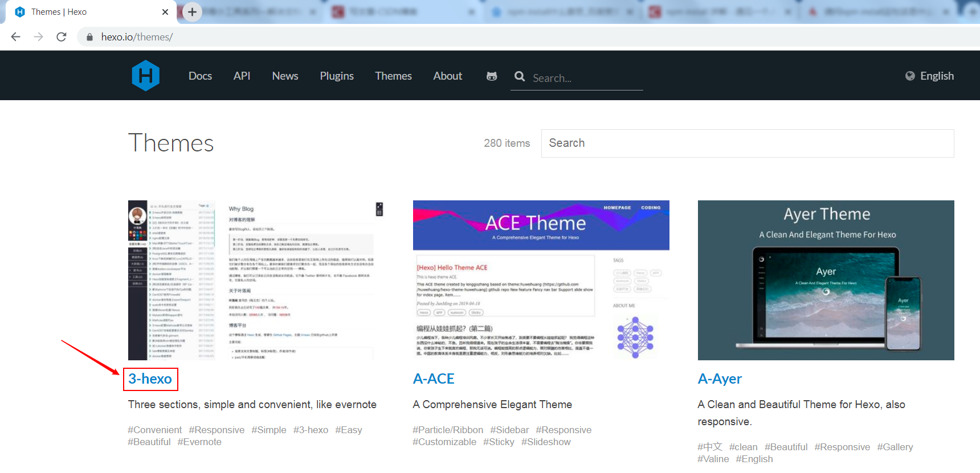This screenshot has width=980, height=473.
Task: Filter by #Responsive tag under A-ACE
Action: 563,430
